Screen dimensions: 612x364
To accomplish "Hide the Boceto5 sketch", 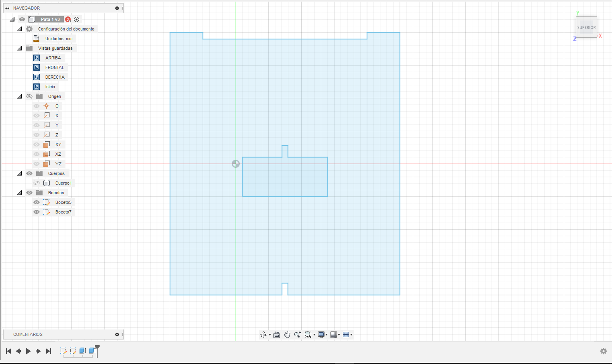I will [x=37, y=202].
